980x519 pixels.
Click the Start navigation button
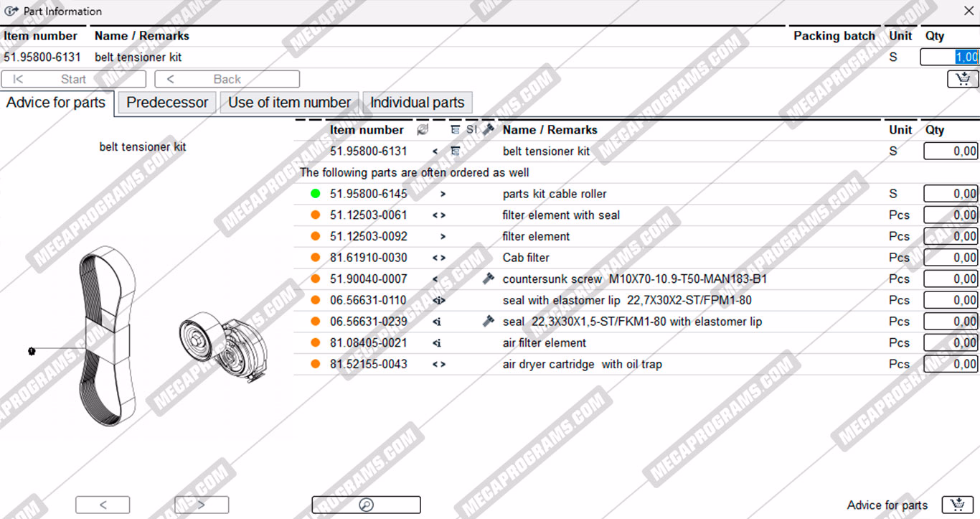[73, 79]
